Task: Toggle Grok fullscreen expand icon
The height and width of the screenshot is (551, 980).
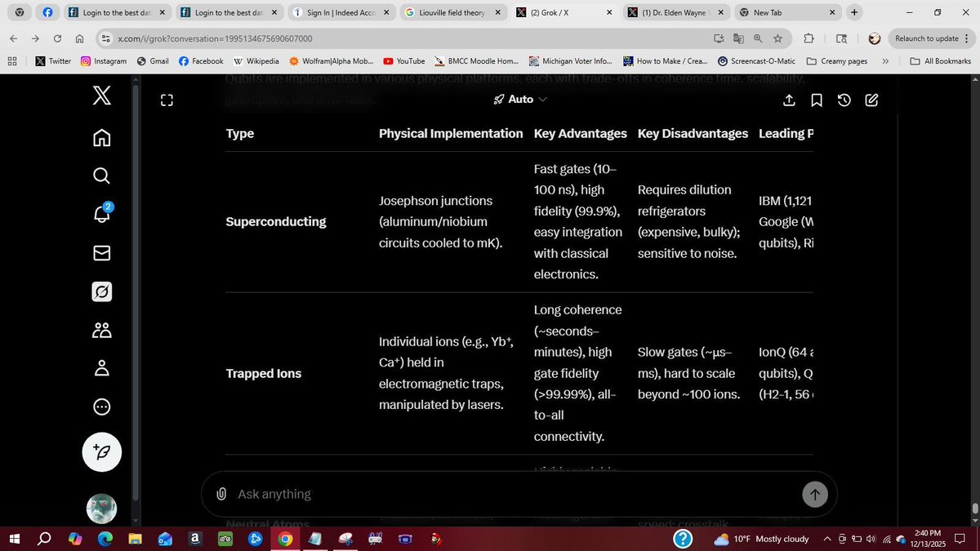Action: click(167, 100)
